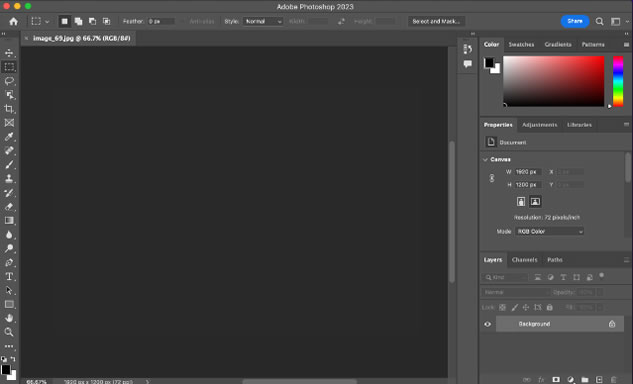
Task: Select the Lasso tool
Action: click(9, 81)
